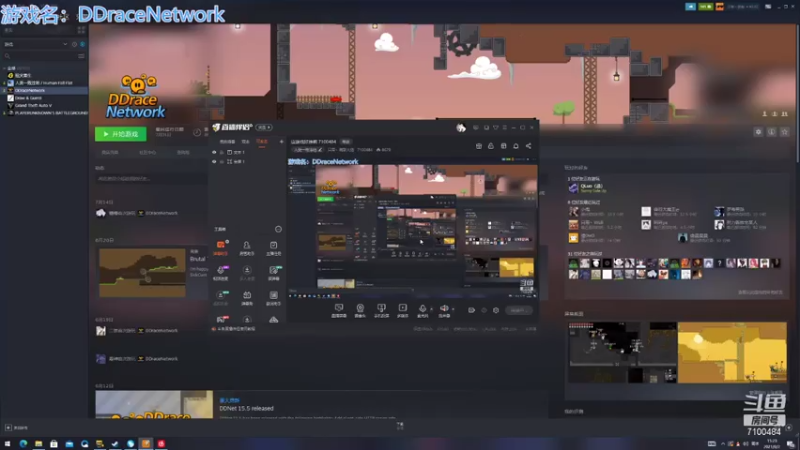This screenshot has height=450, width=800.
Task: Click the speaker icon in Douyu bottom bar
Action: click(444, 310)
